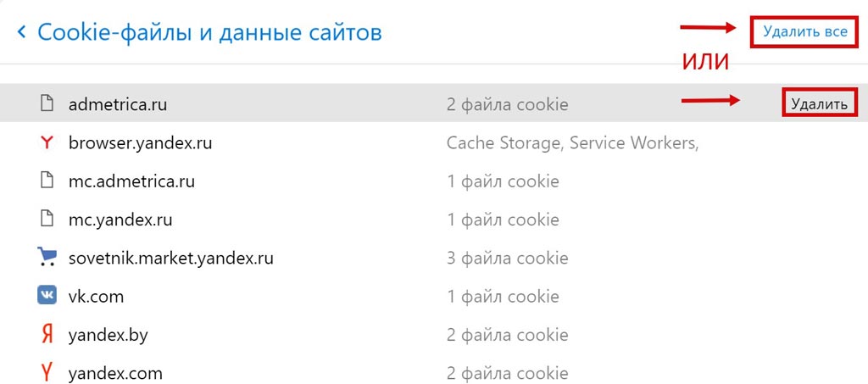Click the back chevron arrow in header
Viewport: 868px width, 384px height.
click(21, 32)
